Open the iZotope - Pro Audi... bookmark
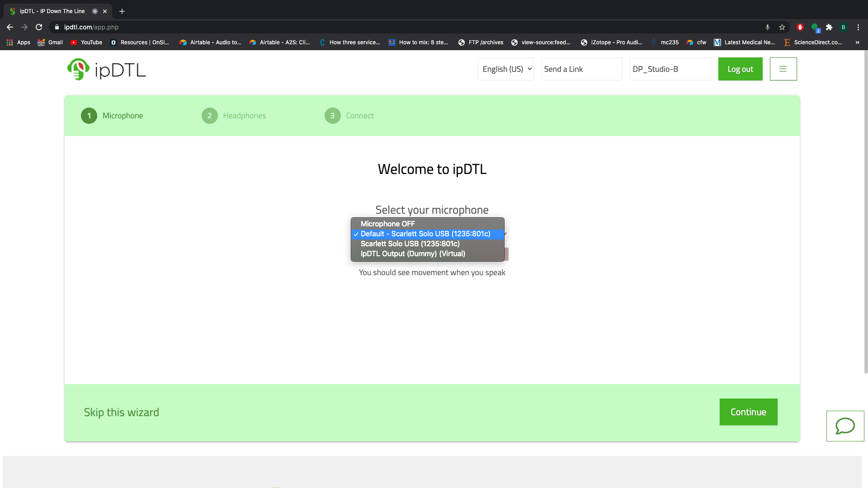Viewport: 868px width, 488px height. (x=611, y=42)
